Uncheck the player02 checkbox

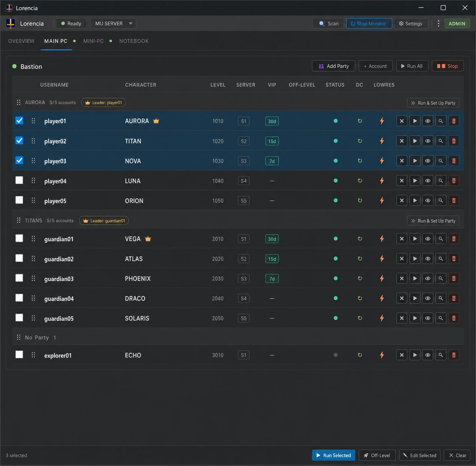(x=19, y=140)
